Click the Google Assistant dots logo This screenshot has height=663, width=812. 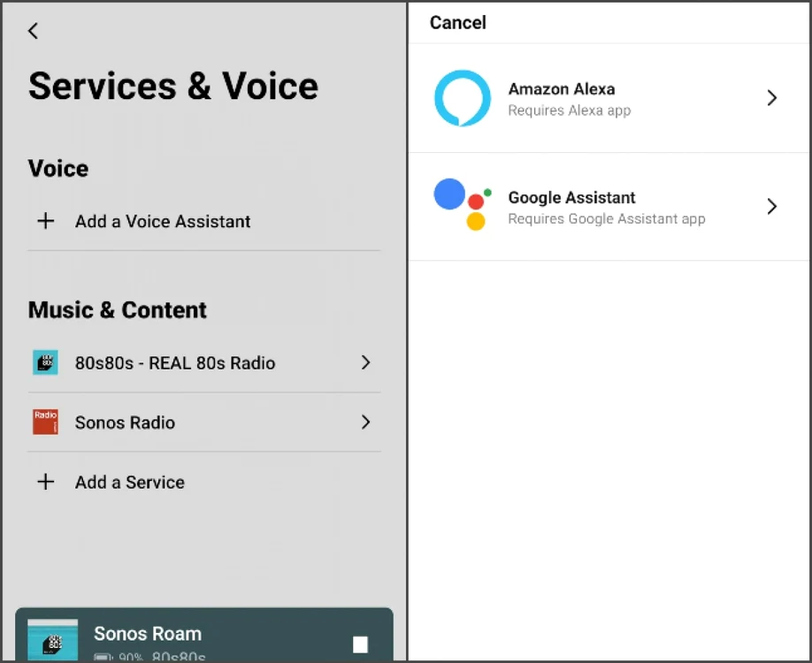[462, 204]
